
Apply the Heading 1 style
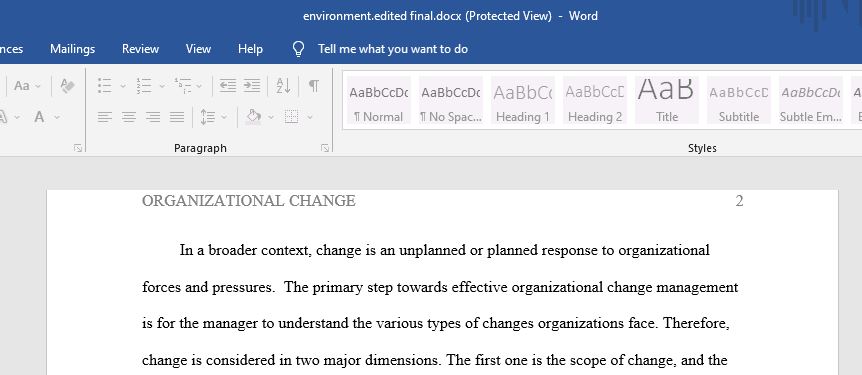point(523,100)
